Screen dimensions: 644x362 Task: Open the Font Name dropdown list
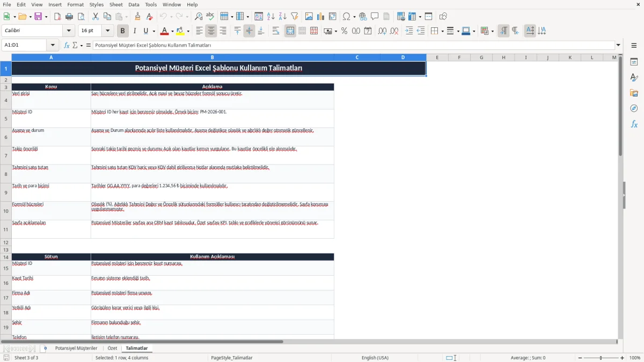(68, 31)
